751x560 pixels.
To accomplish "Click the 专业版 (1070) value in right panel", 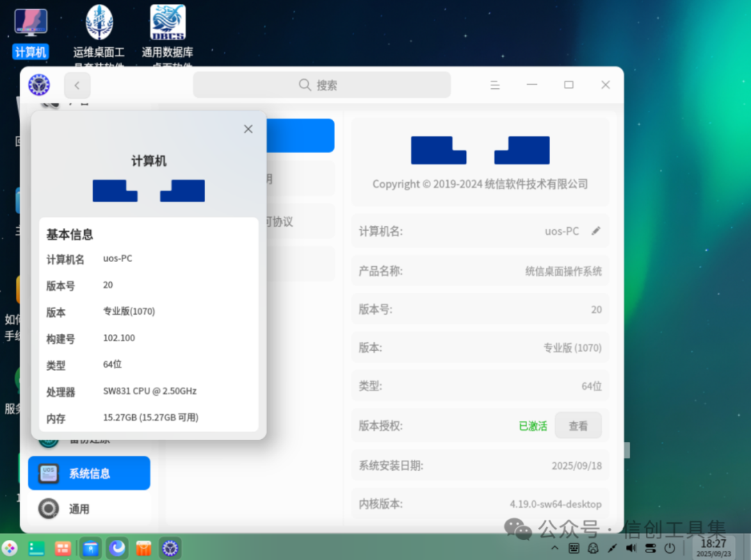I will point(572,348).
